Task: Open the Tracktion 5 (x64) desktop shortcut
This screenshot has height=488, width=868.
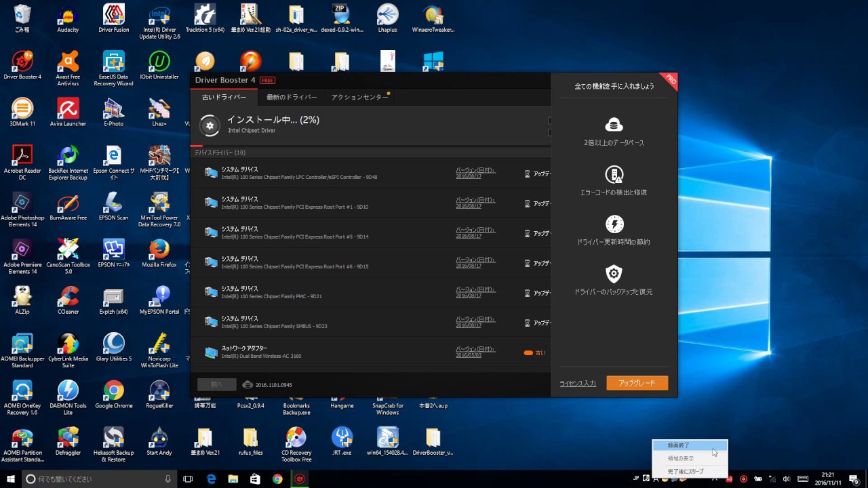Action: tap(205, 19)
